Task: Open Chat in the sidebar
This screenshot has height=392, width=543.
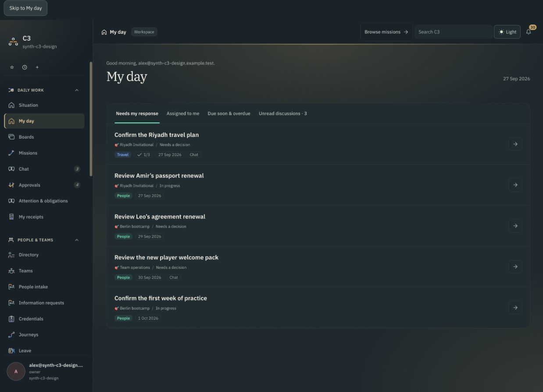Action: (x=44, y=169)
